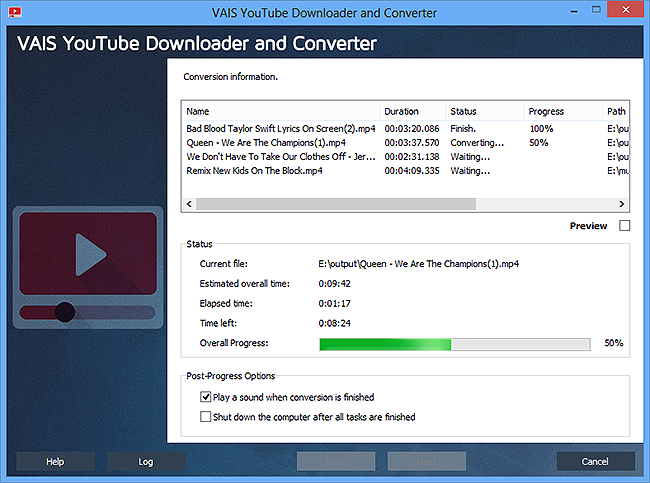The image size is (650, 483).
Task: Check Shut down the computer after all tasks
Action: pyautogui.click(x=206, y=416)
